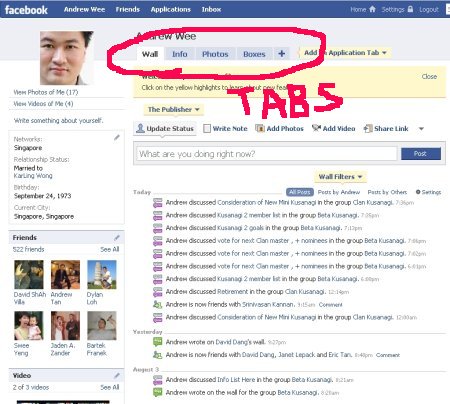Click the discussion icon beside Retirement story
This screenshot has height=404, width=450.
tap(157, 292)
